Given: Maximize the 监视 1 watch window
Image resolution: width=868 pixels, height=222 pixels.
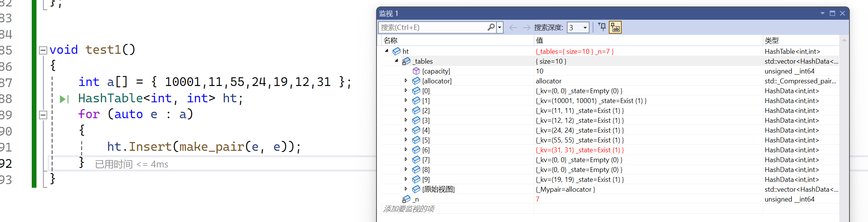Looking at the screenshot, I should click(832, 13).
